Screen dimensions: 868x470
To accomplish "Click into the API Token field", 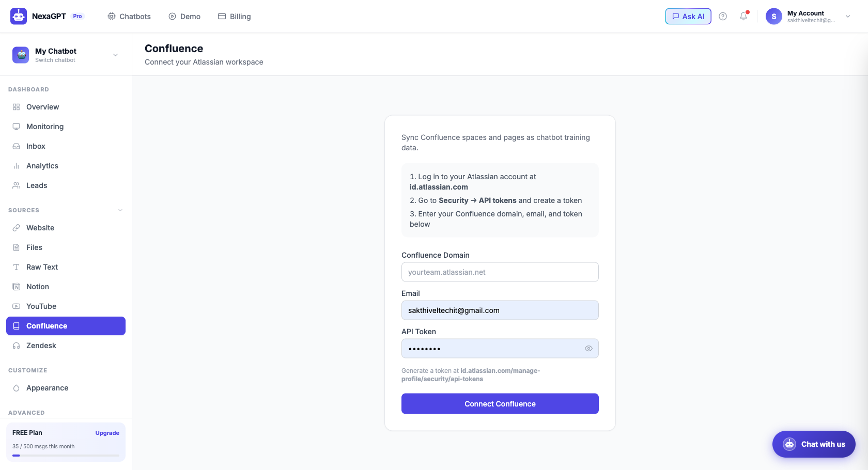I will 500,349.
